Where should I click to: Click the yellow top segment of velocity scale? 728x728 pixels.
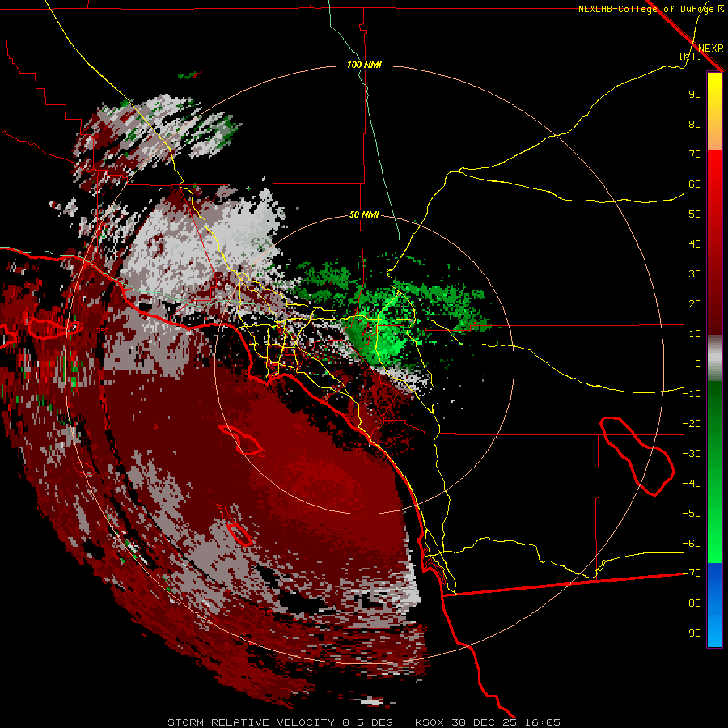714,112
